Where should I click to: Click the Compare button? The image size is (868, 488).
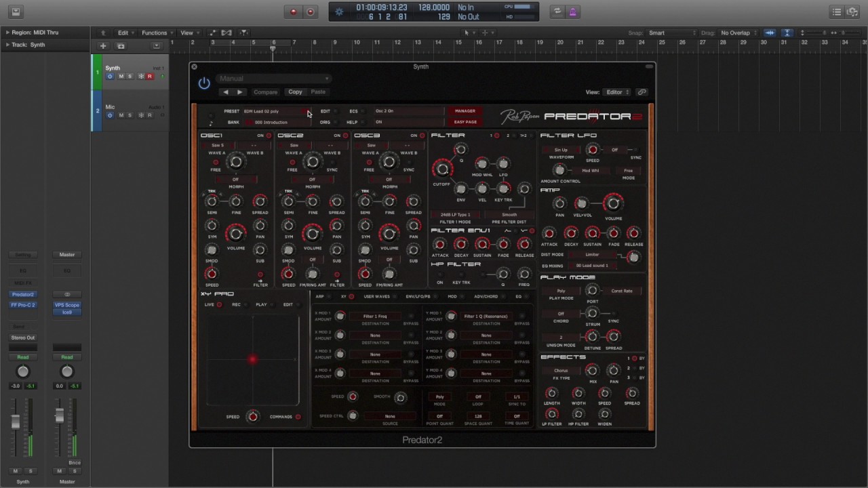click(265, 92)
